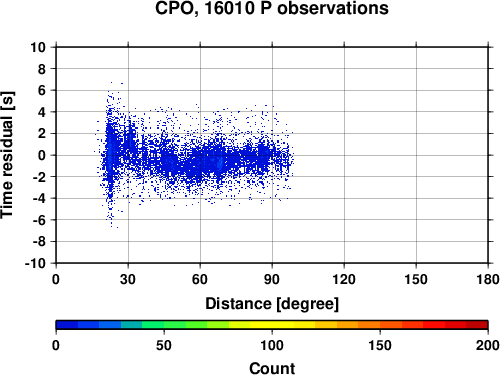Viewport: 500px width, 375px height.
Task: Click the y-axis tick label "-10"
Action: tap(35, 263)
